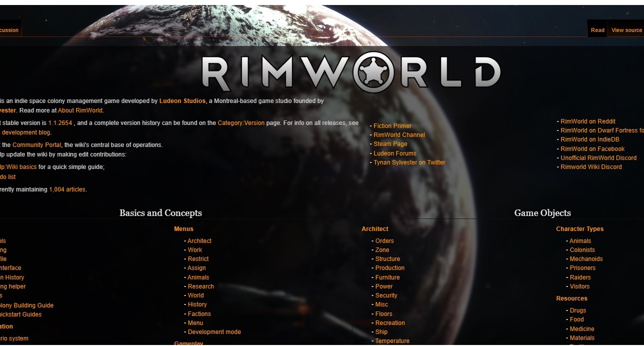Image resolution: width=644 pixels, height=346 pixels.
Task: Open the Furniture link
Action: (387, 277)
